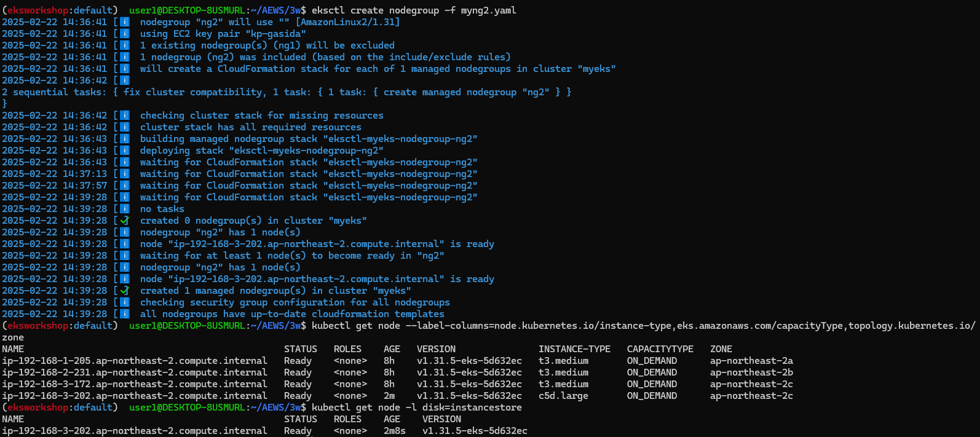The width and height of the screenshot is (980, 437).
Task: Click 'ON_DEMAND' value in ip-192-168-1-205 row
Action: pos(652,361)
